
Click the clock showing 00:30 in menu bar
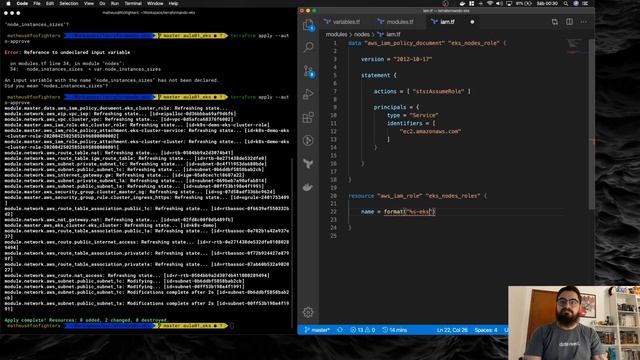point(547,3)
